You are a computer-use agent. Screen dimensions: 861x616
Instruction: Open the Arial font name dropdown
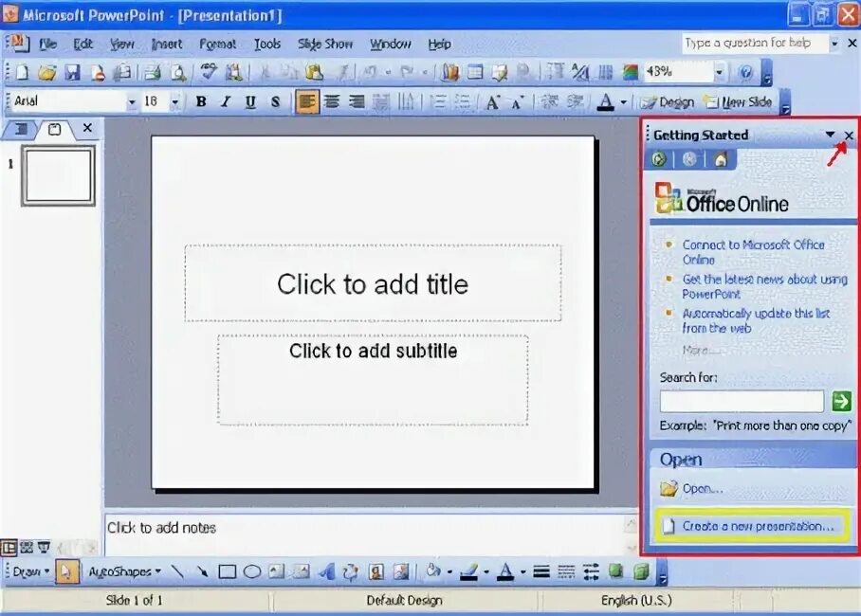coord(131,102)
